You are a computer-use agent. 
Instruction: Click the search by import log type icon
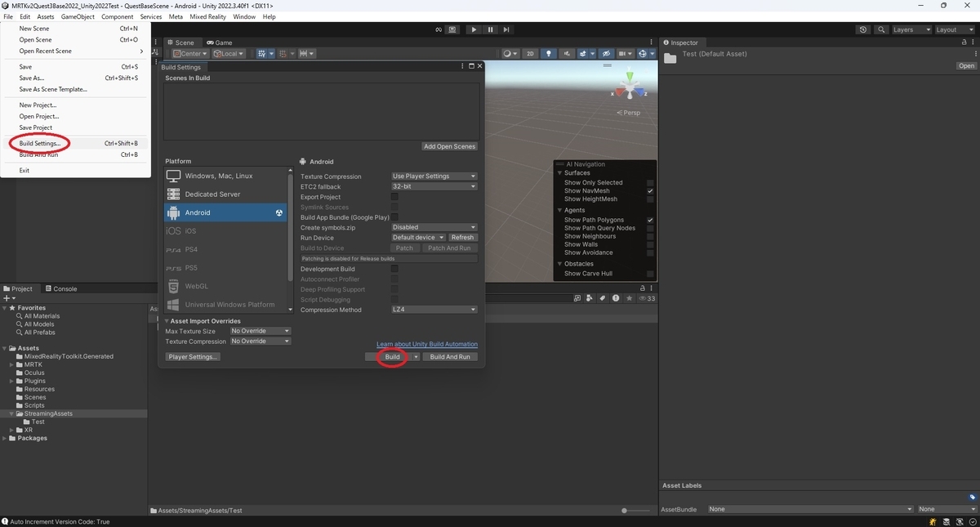(x=616, y=299)
